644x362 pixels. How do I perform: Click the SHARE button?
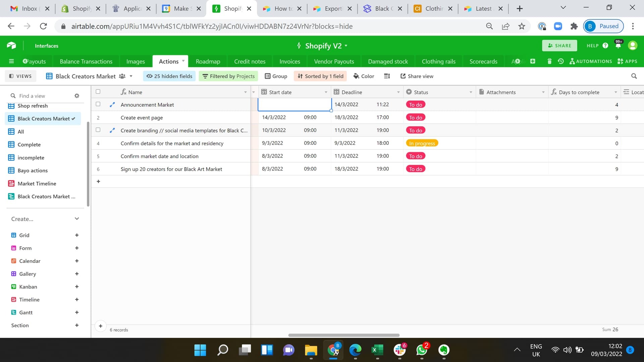coord(559,46)
